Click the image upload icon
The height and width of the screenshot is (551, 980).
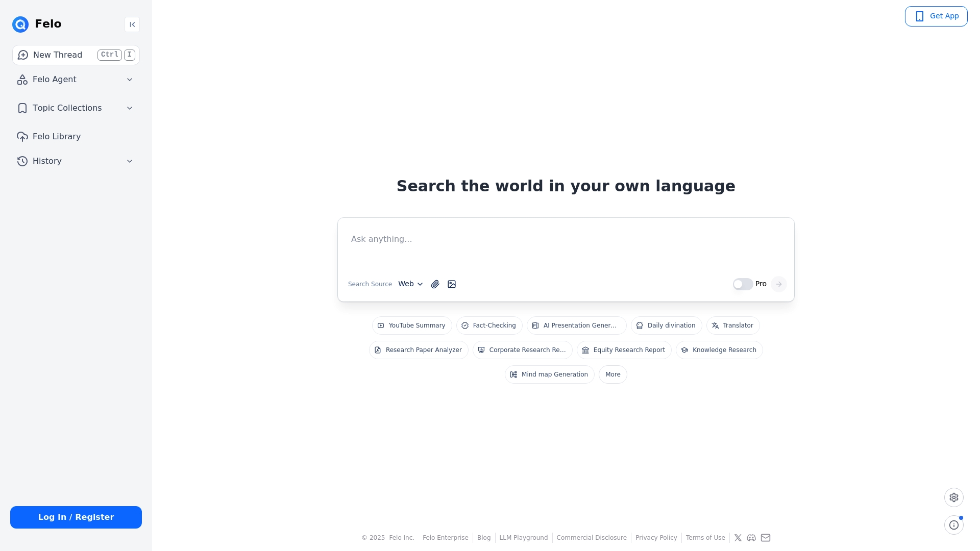pos(452,284)
